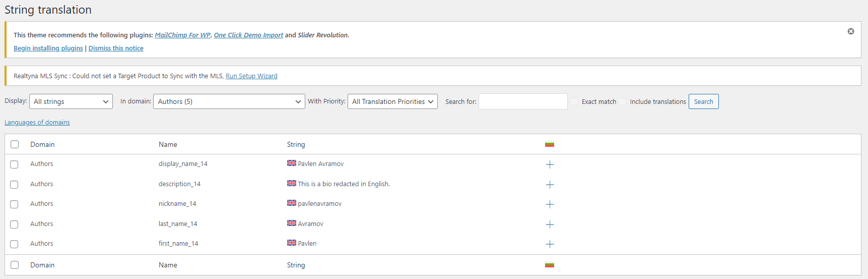Click Bulgarian flag in table header
Screen dimensions: 868x279
pos(549,144)
